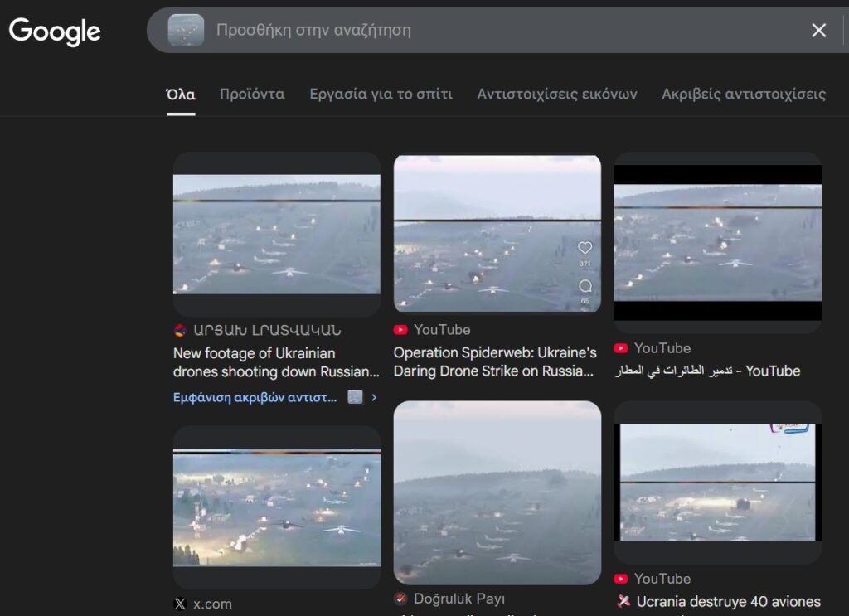Open the x.com source link
The width and height of the screenshot is (849, 616).
point(213,604)
